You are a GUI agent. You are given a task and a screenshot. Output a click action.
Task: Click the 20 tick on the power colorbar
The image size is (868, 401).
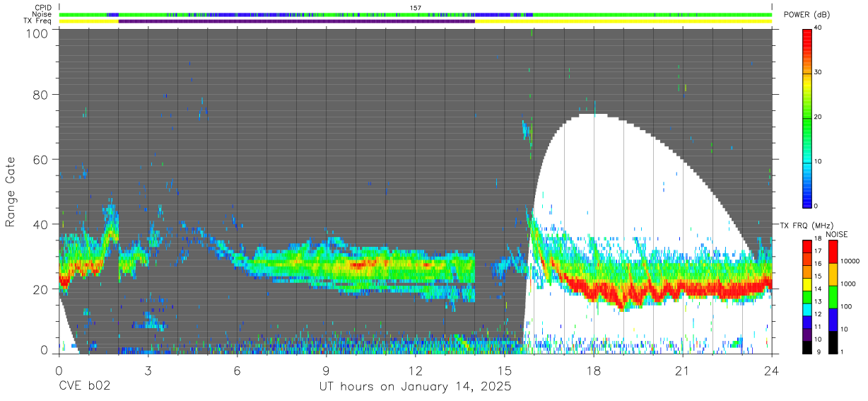816,117
